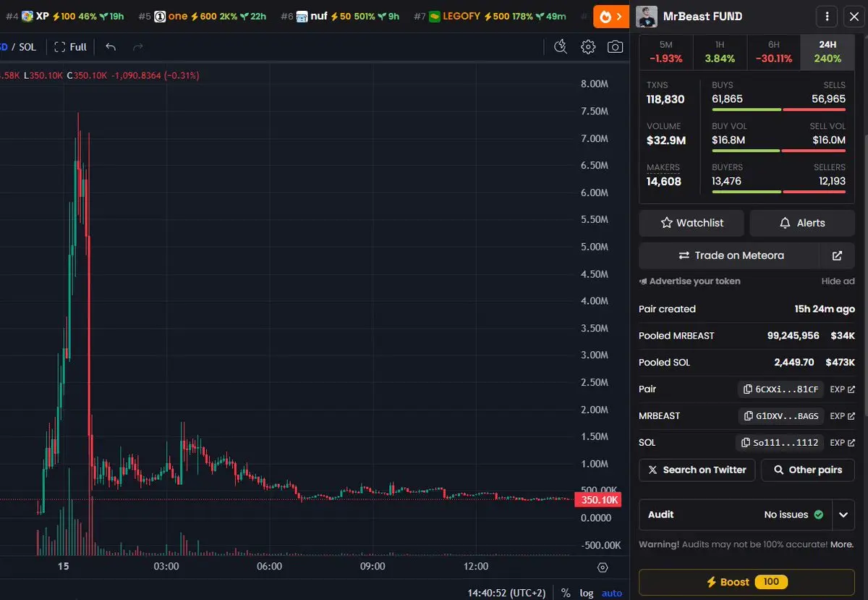Expand the Audit section chevron
868x600 pixels.
pyautogui.click(x=843, y=515)
